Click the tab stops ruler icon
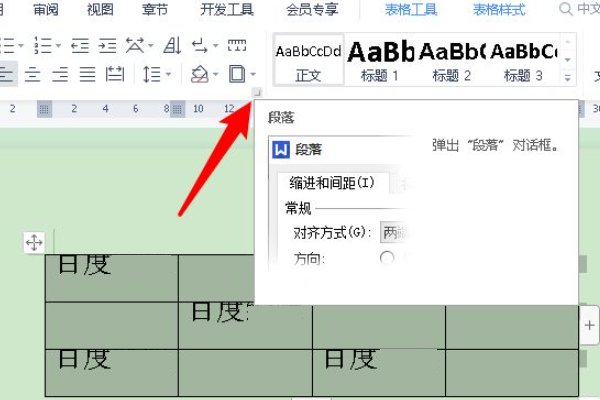This screenshot has height=400, width=600. pos(237,45)
